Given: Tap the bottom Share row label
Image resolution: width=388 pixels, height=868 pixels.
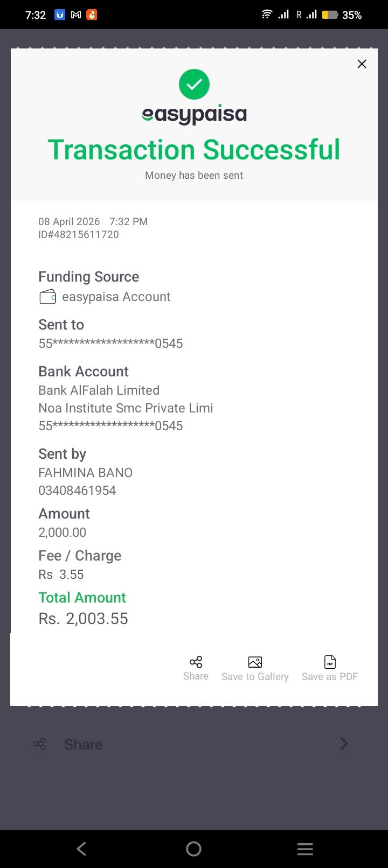Looking at the screenshot, I should point(84,744).
